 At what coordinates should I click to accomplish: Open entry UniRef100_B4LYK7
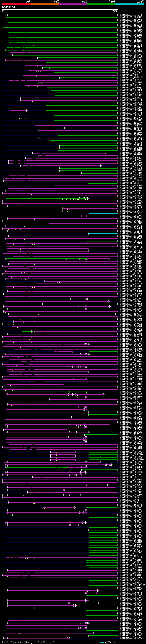131,620
